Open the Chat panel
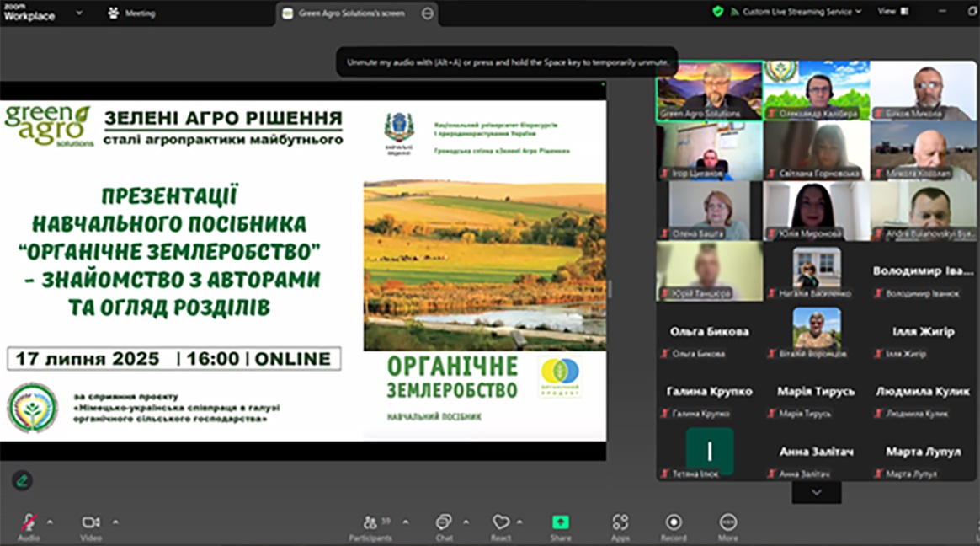Image resolution: width=980 pixels, height=546 pixels. tap(444, 523)
